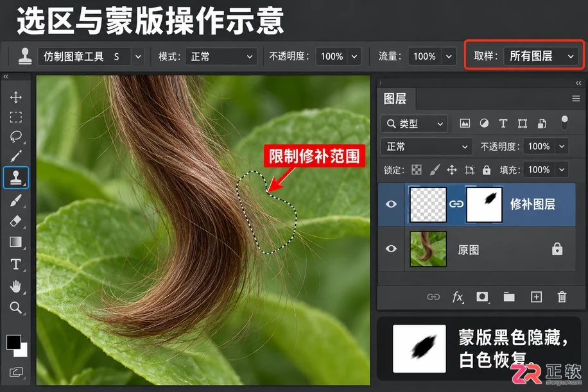Switch to the 图层 tab
The image size is (588, 392).
395,99
